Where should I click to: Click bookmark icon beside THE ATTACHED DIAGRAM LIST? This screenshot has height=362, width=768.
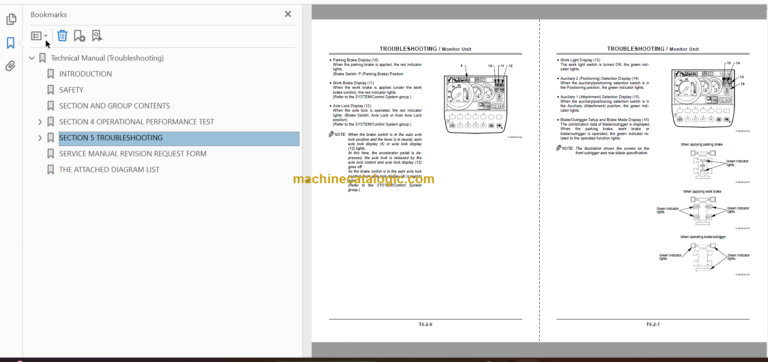coord(50,170)
